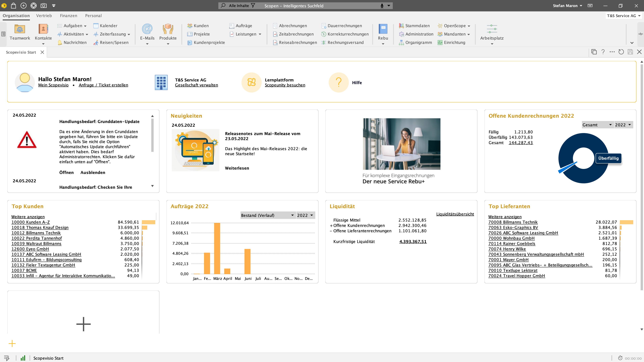This screenshot has height=362, width=644.
Task: Open the Kalender
Action: point(106,25)
